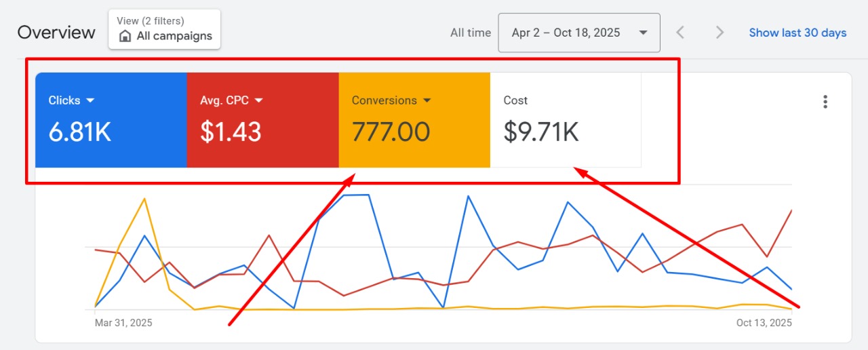Expand the Conversions metric dropdown arrow
The height and width of the screenshot is (350, 868).
tap(427, 100)
